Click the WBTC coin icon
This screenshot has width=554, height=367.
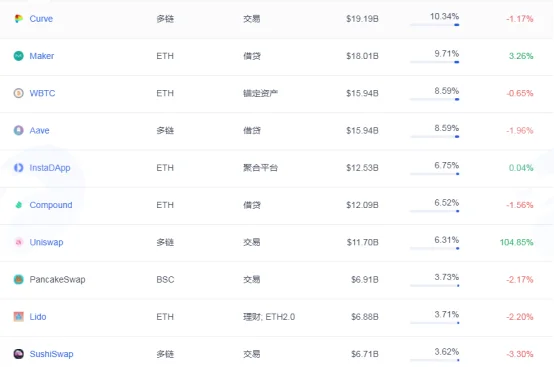pos(18,93)
